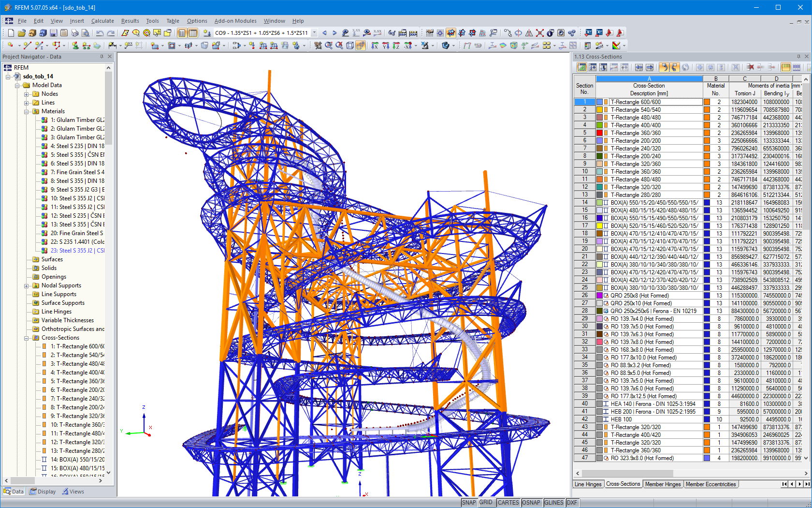
Task: Open the Calculate menu
Action: 102,21
